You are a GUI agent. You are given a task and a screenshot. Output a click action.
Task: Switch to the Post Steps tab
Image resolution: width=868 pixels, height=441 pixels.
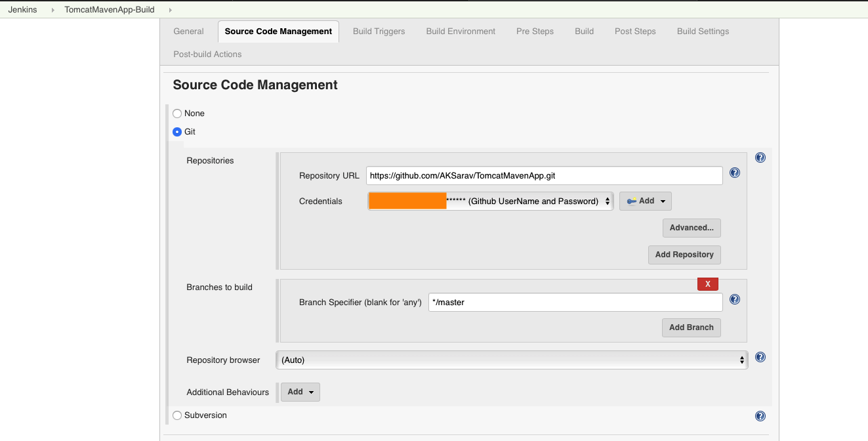point(635,31)
